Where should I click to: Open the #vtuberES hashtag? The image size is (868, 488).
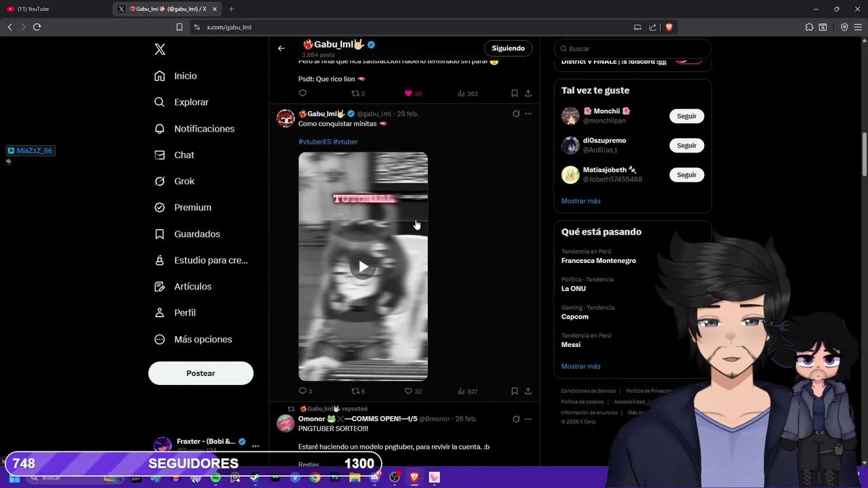coord(315,142)
